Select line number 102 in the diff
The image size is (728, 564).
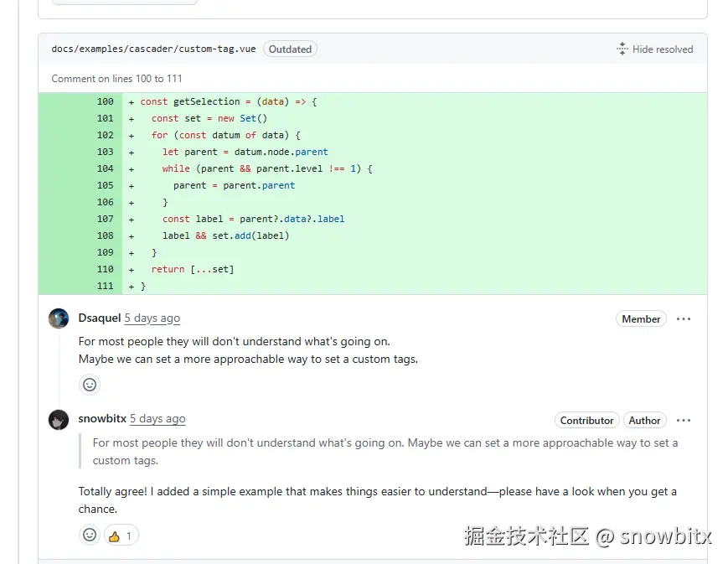click(x=106, y=135)
